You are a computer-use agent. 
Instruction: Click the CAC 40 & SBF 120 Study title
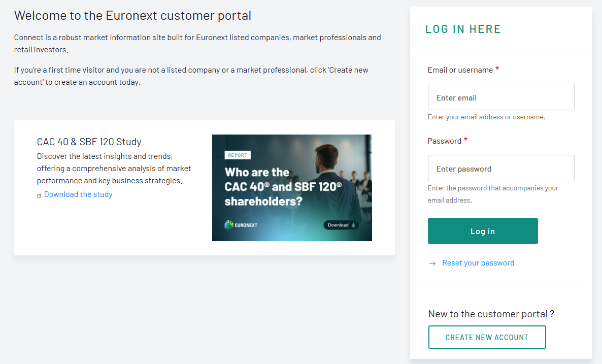pos(89,142)
